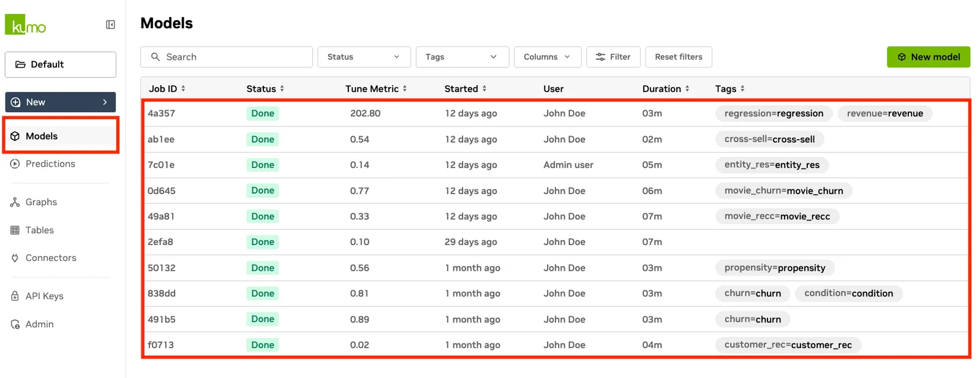Click the Predictions play icon
The height and width of the screenshot is (378, 980).
(15, 164)
